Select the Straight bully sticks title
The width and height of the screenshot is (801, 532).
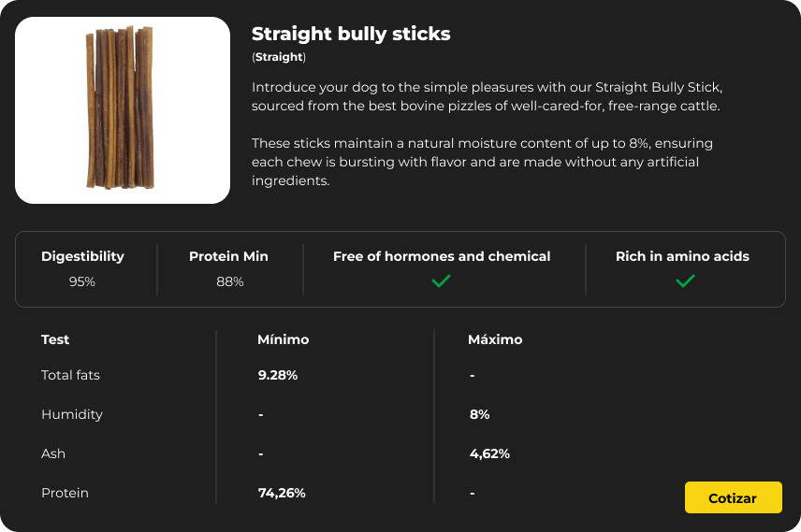(351, 34)
